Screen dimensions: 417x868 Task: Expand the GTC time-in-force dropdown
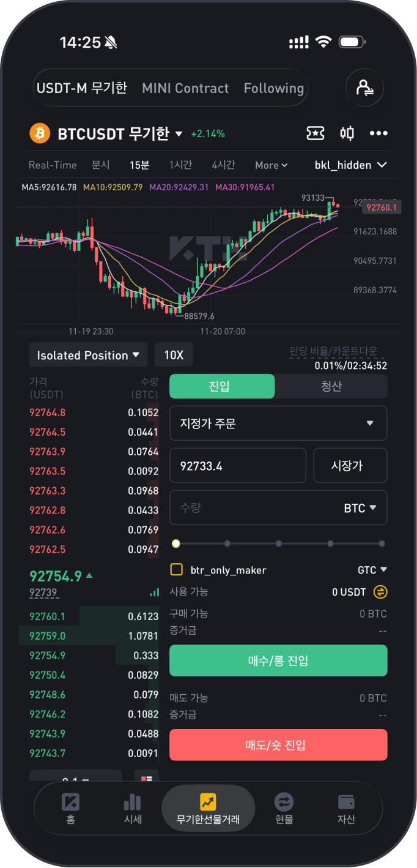tap(372, 570)
